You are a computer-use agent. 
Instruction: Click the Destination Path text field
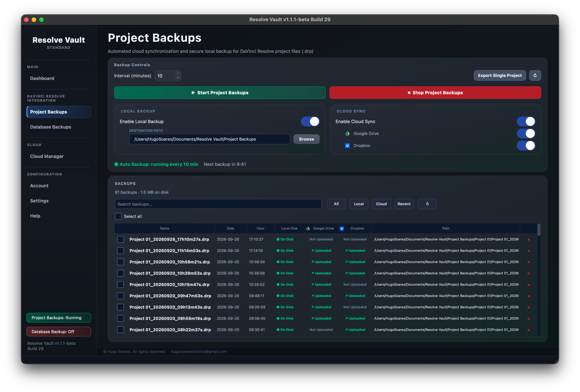click(210, 139)
